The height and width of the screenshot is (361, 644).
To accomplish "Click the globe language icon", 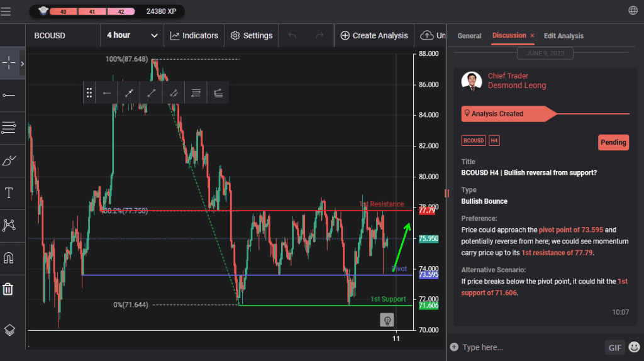I will point(633,11).
